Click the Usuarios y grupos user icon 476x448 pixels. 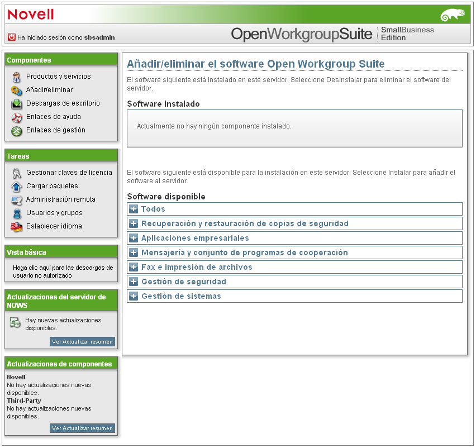point(17,213)
